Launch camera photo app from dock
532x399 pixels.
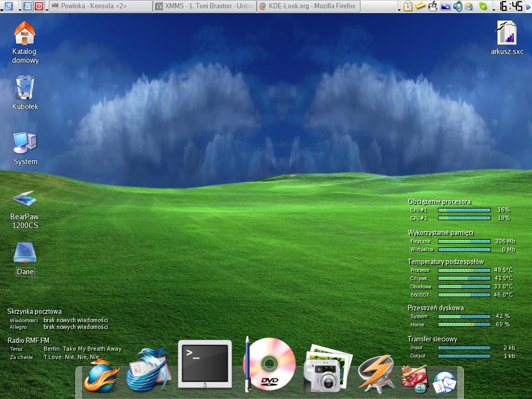328,368
